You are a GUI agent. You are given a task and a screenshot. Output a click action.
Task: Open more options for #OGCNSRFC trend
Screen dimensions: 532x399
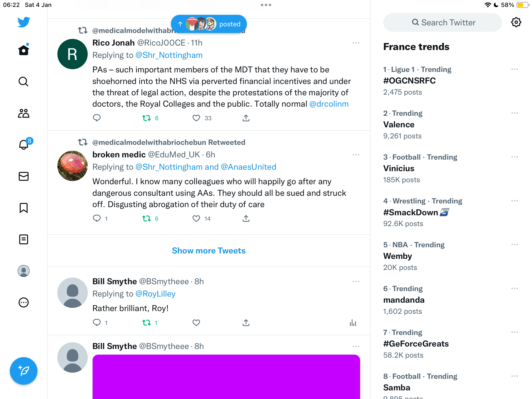[x=515, y=69]
